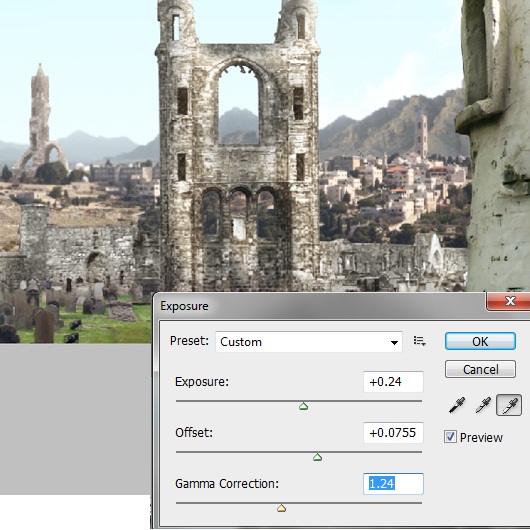Viewport: 530px width, 530px height.
Task: Click the Exposure slider handle
Action: click(x=304, y=406)
